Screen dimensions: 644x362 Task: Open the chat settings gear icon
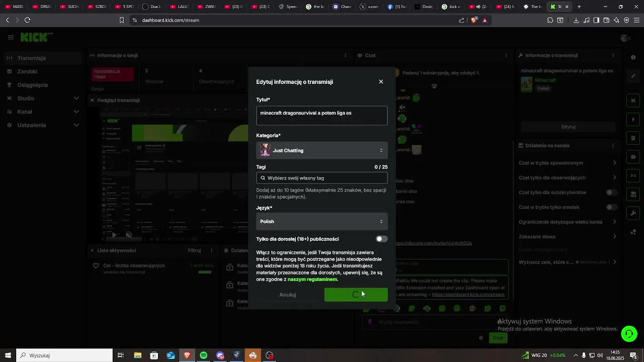tap(481, 338)
